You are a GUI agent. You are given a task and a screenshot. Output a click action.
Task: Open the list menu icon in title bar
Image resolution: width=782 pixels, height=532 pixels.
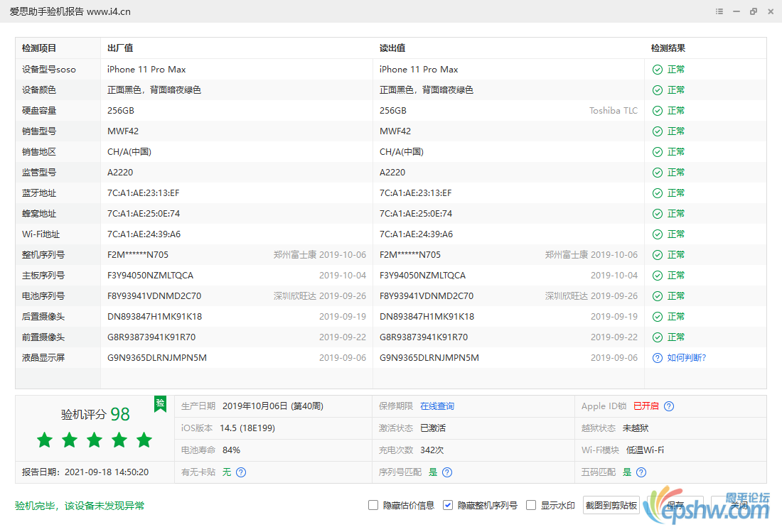pos(719,11)
